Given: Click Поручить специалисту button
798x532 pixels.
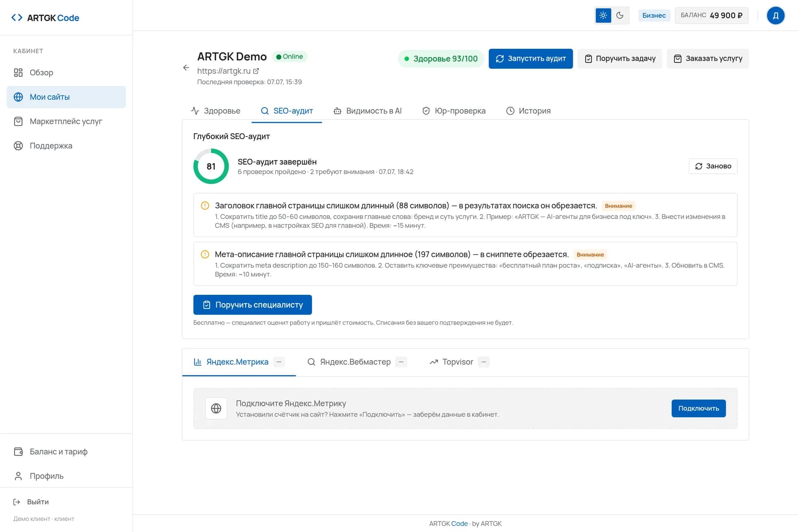Looking at the screenshot, I should pos(253,305).
